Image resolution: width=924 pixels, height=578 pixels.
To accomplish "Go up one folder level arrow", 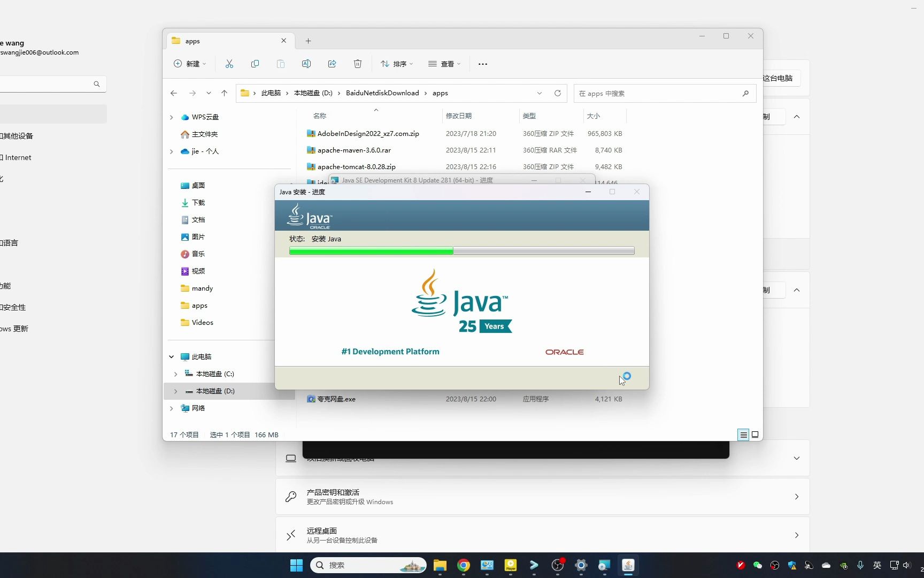I will 224,93.
